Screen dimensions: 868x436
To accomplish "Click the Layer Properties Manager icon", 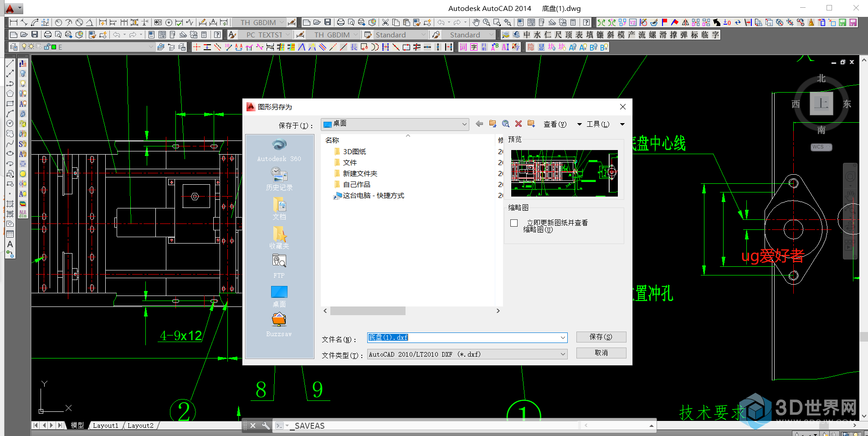I will pos(14,47).
